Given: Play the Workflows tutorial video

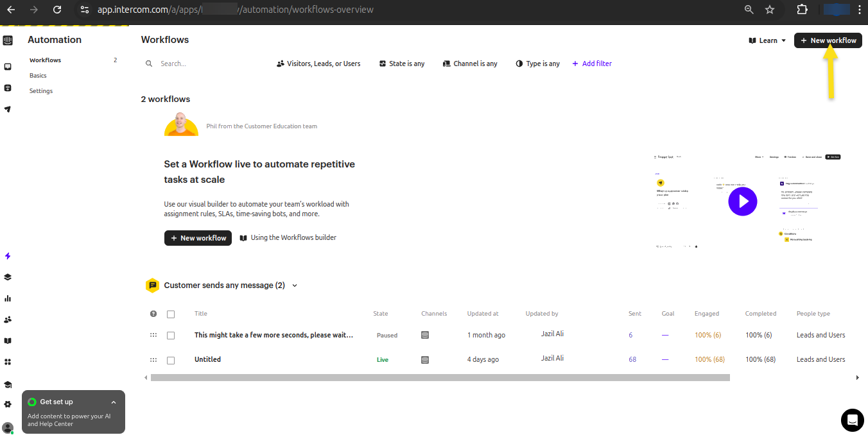Looking at the screenshot, I should pyautogui.click(x=743, y=201).
